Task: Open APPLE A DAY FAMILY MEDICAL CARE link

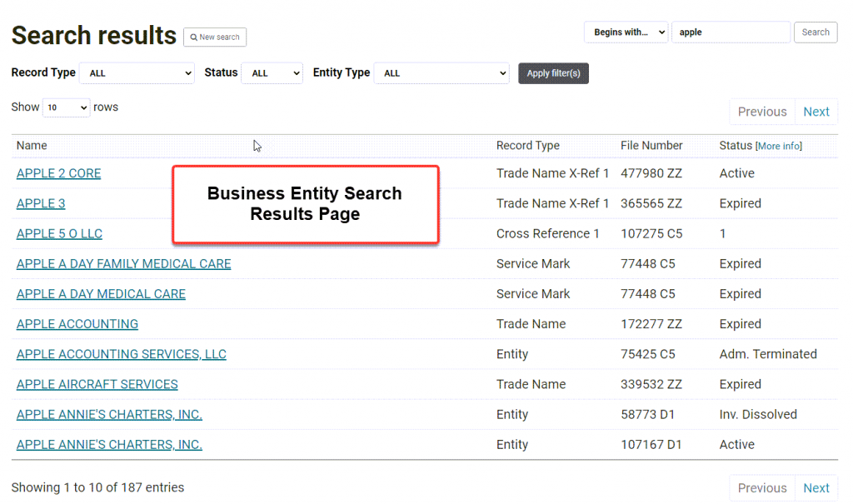Action: (123, 264)
